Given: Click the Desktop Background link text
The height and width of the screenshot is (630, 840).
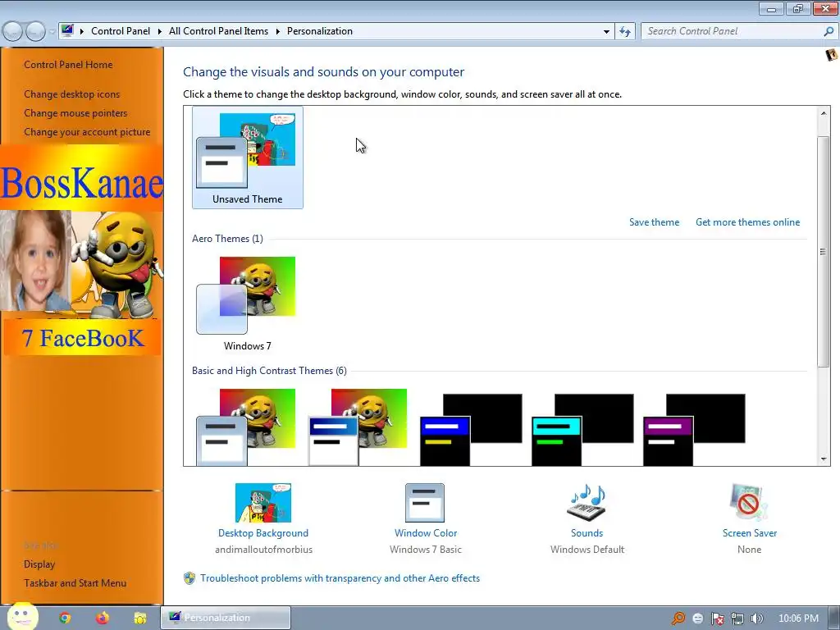Looking at the screenshot, I should (x=263, y=533).
